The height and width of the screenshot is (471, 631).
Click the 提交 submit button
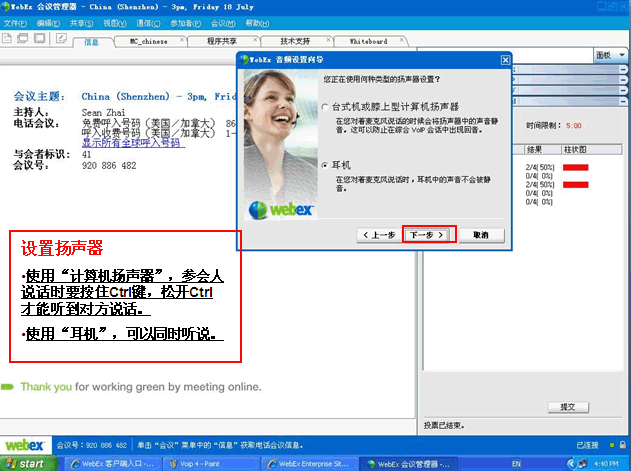click(x=568, y=407)
